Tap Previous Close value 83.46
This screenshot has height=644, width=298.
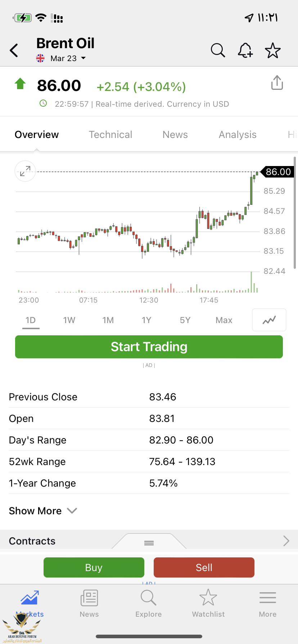tap(163, 397)
